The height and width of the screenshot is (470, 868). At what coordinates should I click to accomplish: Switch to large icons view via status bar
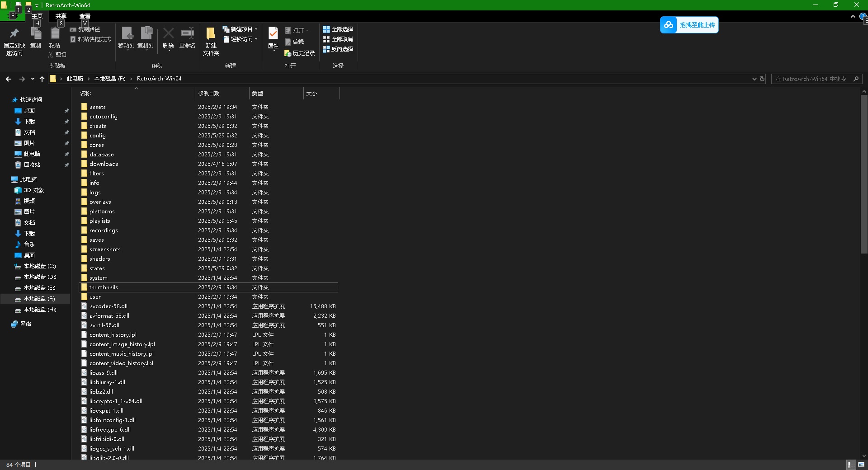point(860,465)
